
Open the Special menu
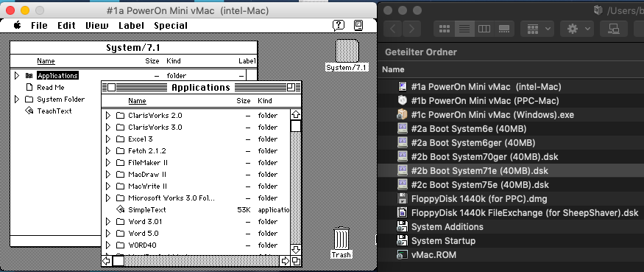point(171,26)
